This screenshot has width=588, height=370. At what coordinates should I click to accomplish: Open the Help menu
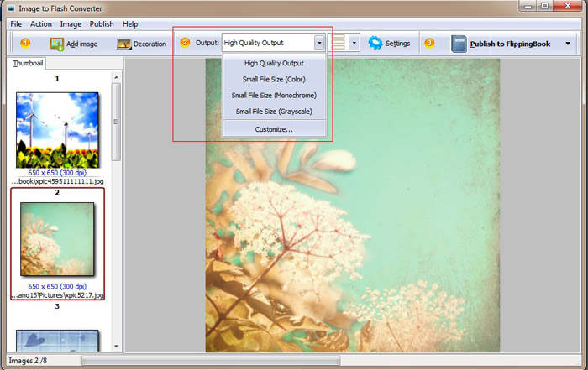(130, 24)
